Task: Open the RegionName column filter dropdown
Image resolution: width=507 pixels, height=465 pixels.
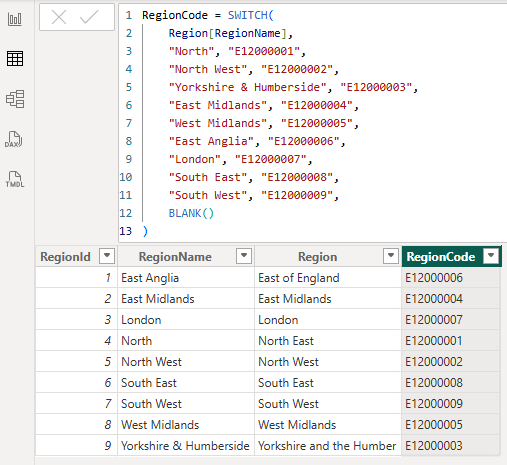Action: click(x=244, y=256)
